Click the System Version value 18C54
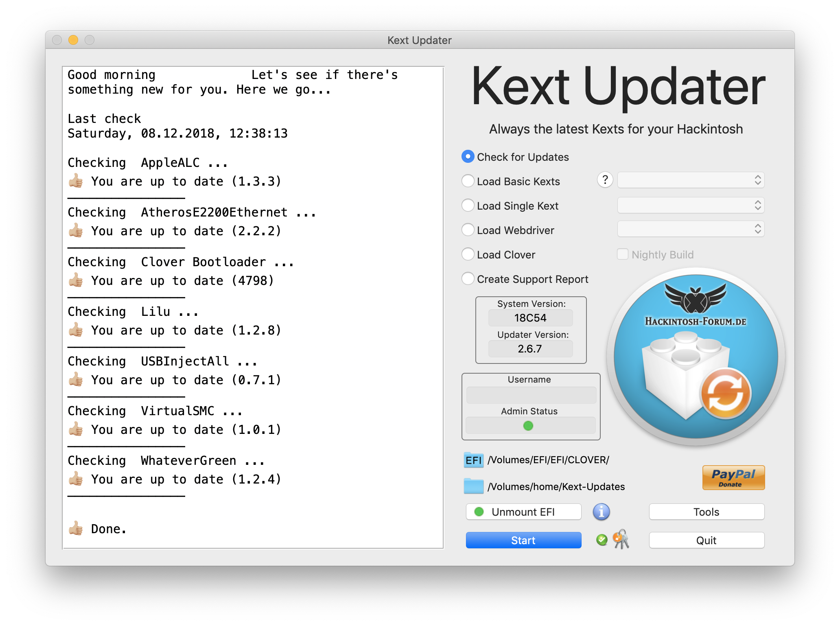 click(530, 318)
